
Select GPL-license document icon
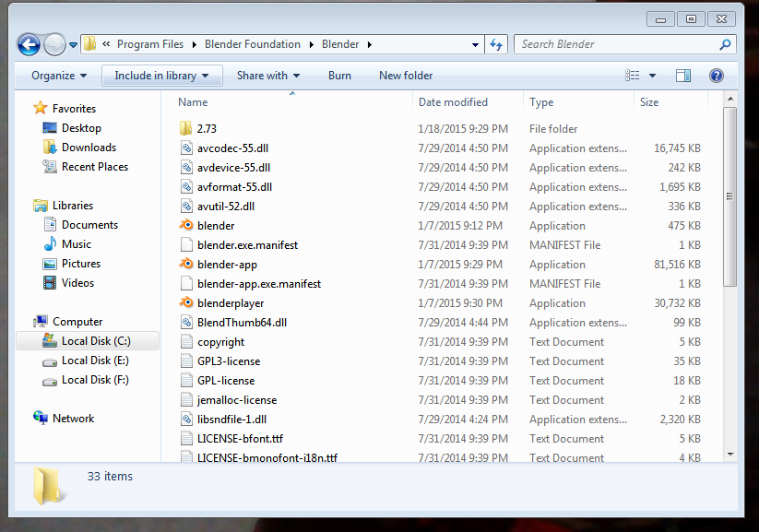[186, 380]
